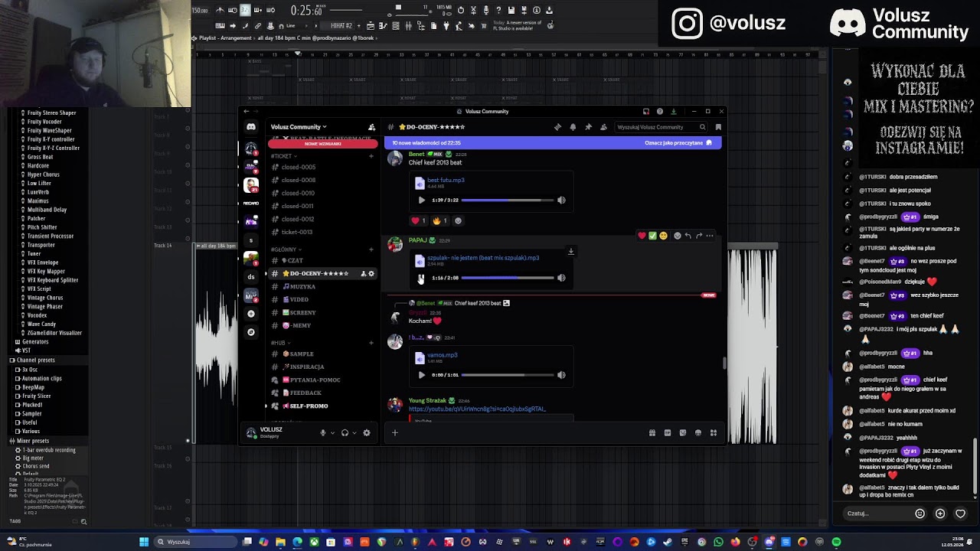Open the INSPIRACJA channel
Image resolution: width=980 pixels, height=551 pixels.
(x=322, y=367)
